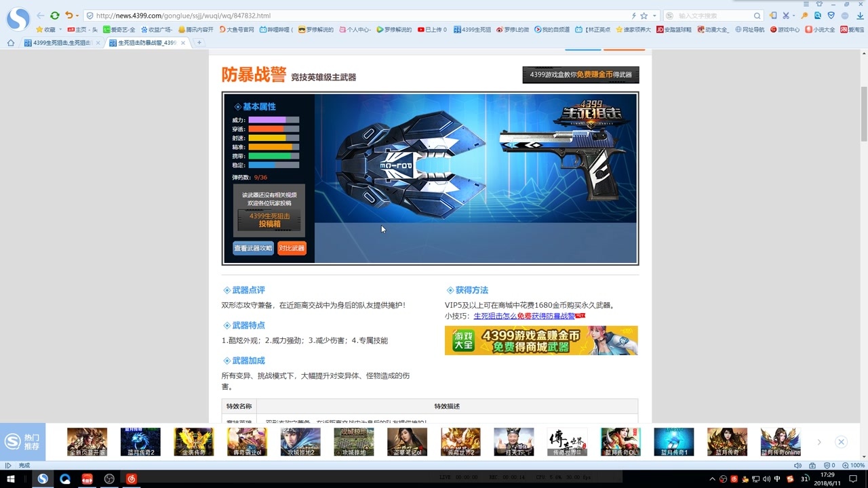The width and height of the screenshot is (868, 488).
Task: Toggle browser sound speaker icon
Action: [798, 465]
